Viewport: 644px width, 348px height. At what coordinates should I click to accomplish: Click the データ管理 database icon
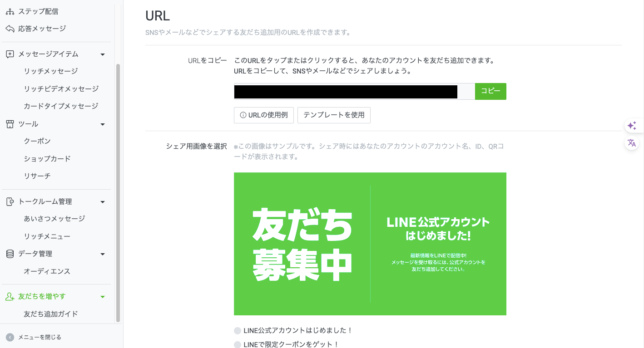(x=10, y=254)
